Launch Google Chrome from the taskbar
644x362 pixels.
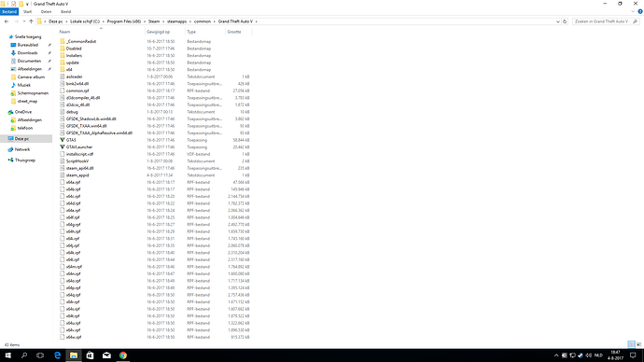[123, 355]
